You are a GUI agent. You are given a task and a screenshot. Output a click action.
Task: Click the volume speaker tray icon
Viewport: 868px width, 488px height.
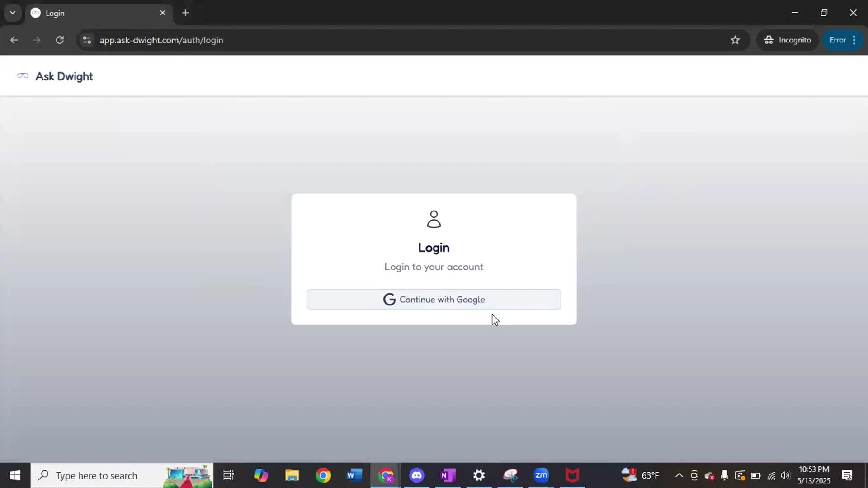pyautogui.click(x=786, y=475)
